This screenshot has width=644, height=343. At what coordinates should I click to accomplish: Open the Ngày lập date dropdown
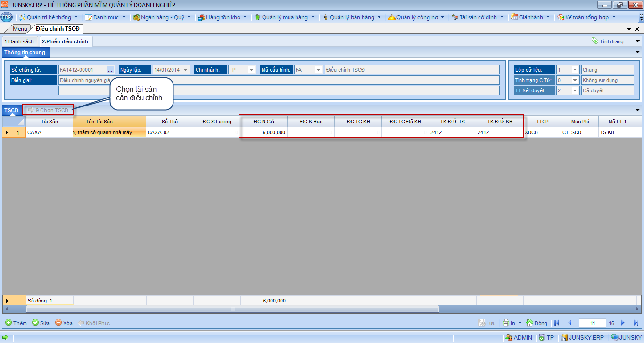[186, 70]
